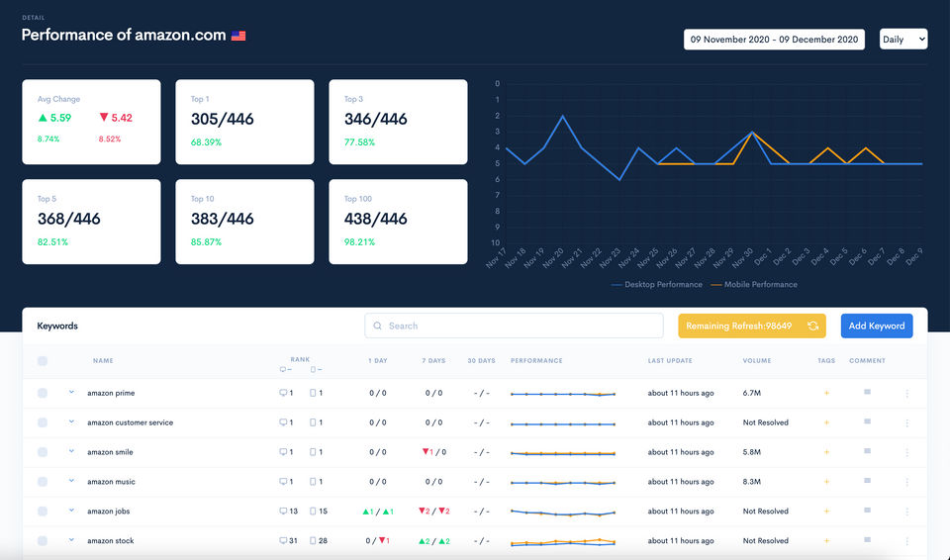This screenshot has width=950, height=560.
Task: Toggle Mobile Performance series in chart legend
Action: coord(754,285)
